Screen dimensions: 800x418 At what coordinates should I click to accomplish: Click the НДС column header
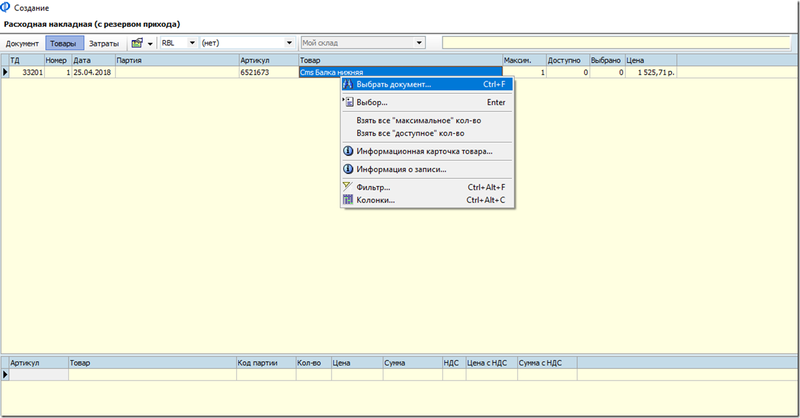pyautogui.click(x=454, y=363)
